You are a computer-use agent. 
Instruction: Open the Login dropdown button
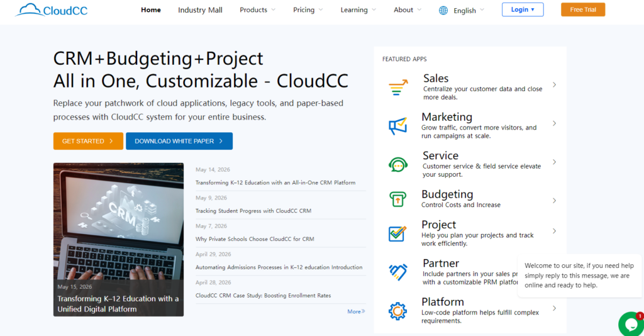(x=523, y=9)
